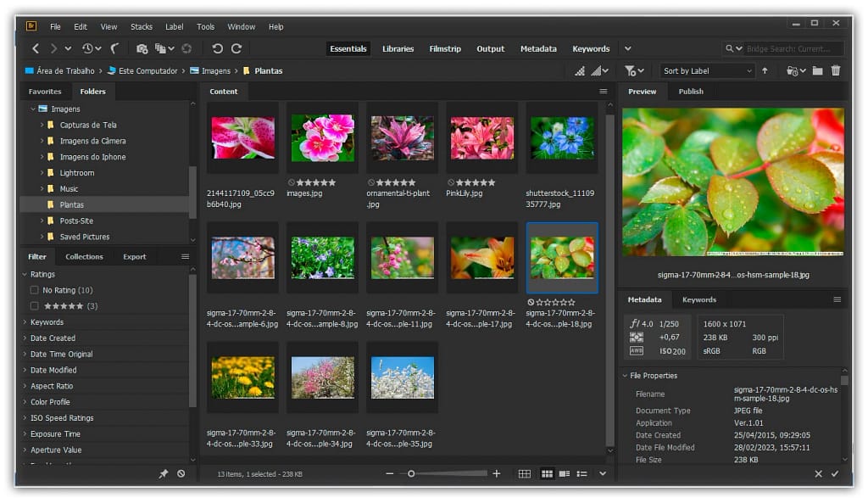Collapse the Ratings filter section
The width and height of the screenshot is (868, 503).
click(x=25, y=274)
